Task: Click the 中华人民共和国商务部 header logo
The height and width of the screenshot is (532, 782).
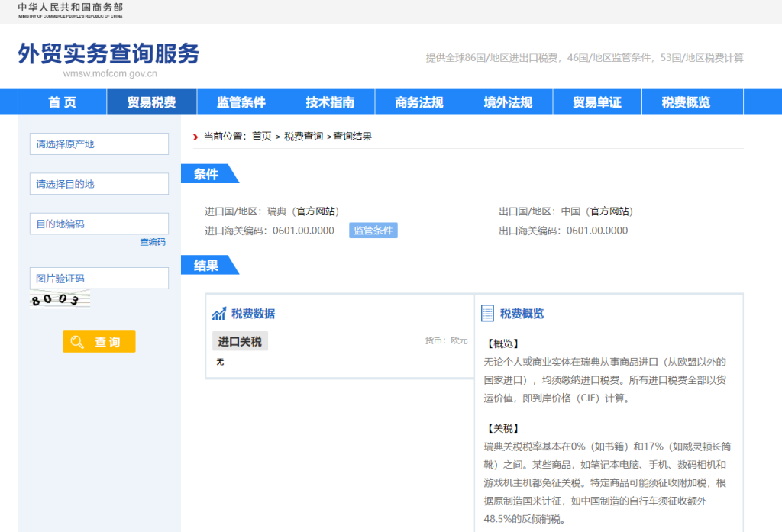Action: click(70, 9)
